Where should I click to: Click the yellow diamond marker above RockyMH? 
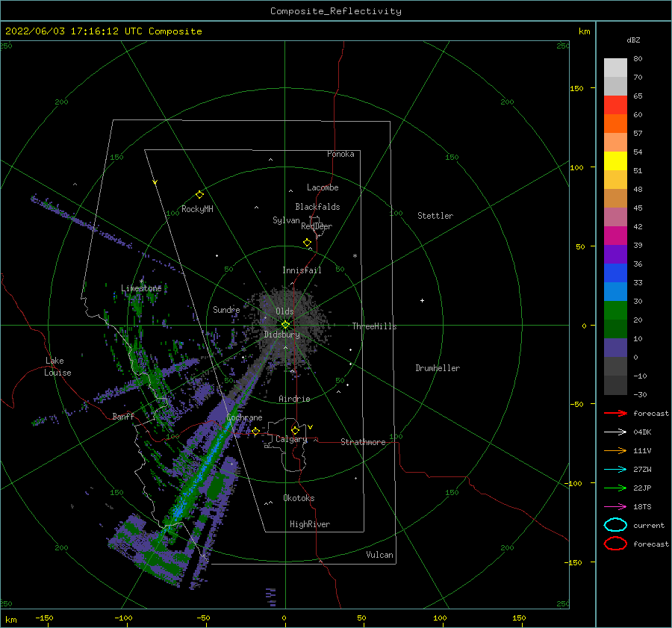coord(199,195)
